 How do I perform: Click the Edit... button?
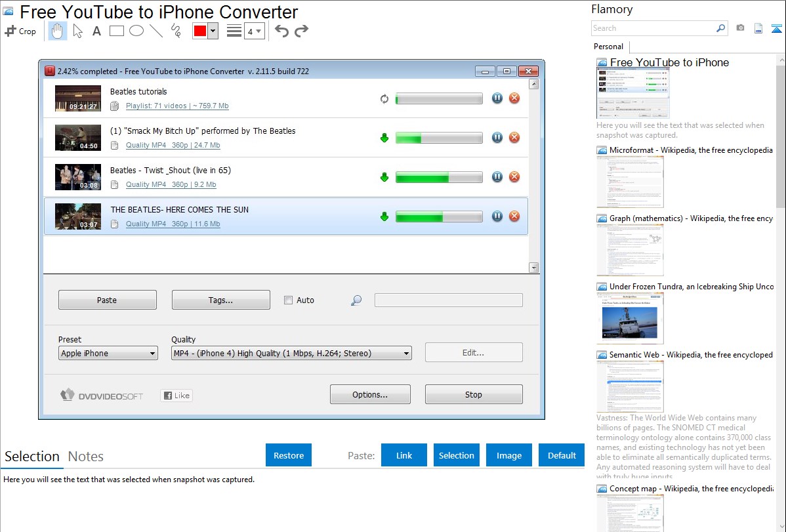[474, 352]
